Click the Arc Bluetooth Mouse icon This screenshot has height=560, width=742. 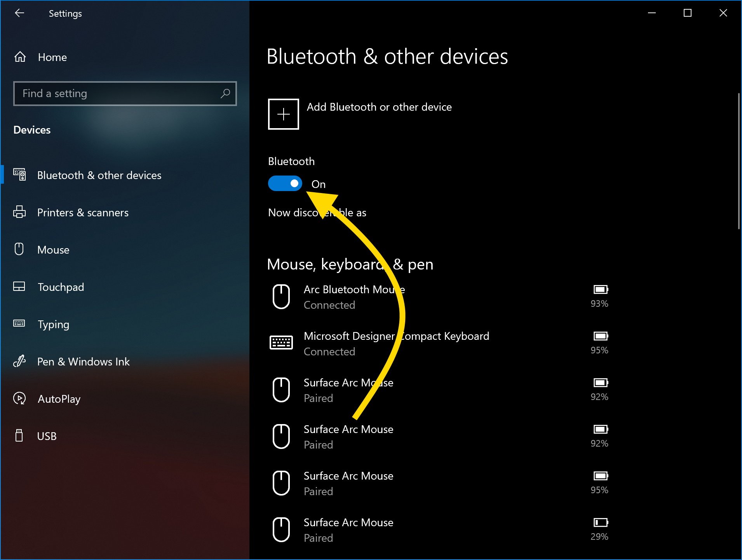pos(281,297)
